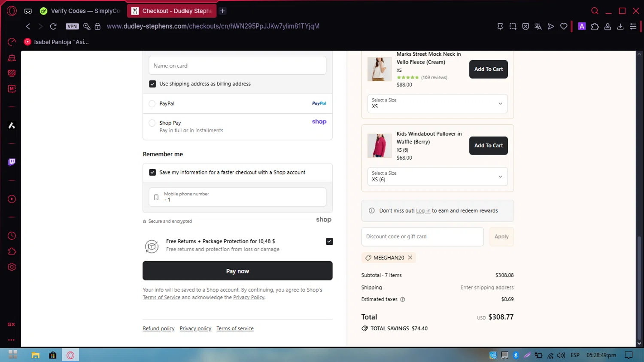The height and width of the screenshot is (362, 644).
Task: Open Refund policy footer link
Action: pos(158,329)
